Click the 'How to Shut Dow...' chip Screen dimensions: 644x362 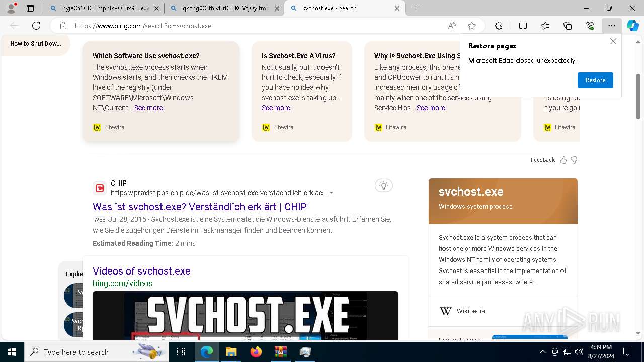35,44
